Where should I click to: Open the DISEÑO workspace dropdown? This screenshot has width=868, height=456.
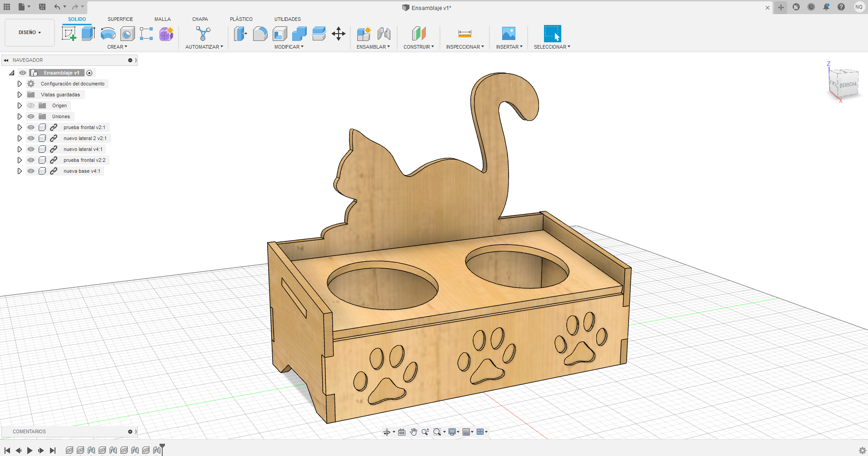pyautogui.click(x=30, y=33)
